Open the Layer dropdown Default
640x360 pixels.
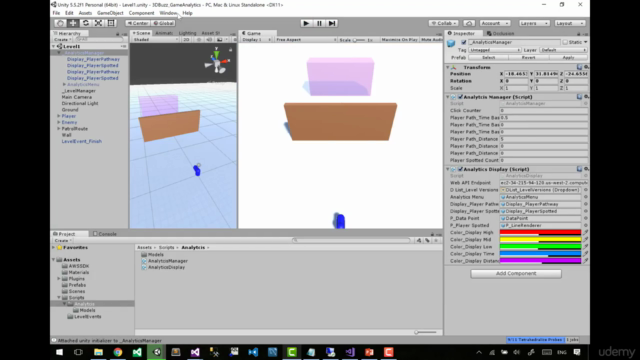pos(563,50)
